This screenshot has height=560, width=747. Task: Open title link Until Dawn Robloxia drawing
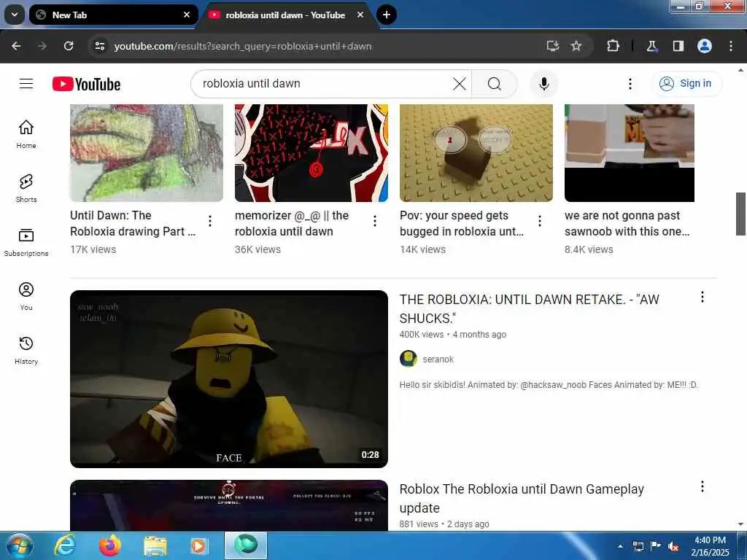(133, 223)
